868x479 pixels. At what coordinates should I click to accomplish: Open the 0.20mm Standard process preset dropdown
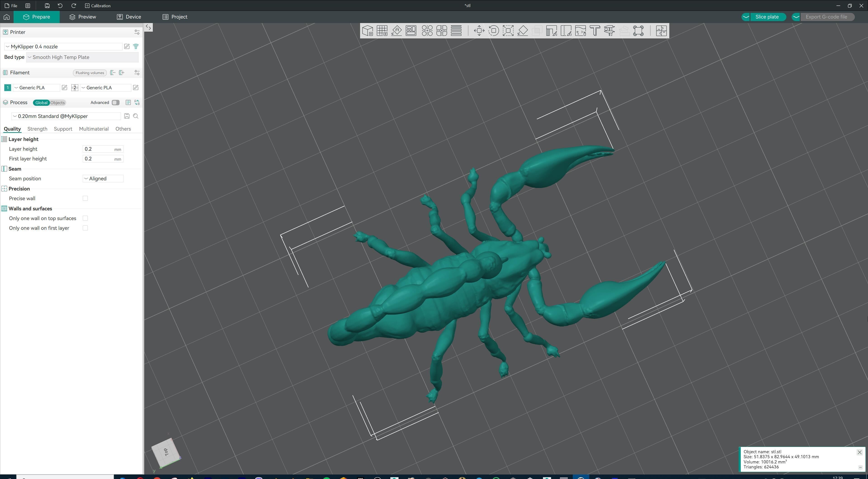(x=66, y=116)
